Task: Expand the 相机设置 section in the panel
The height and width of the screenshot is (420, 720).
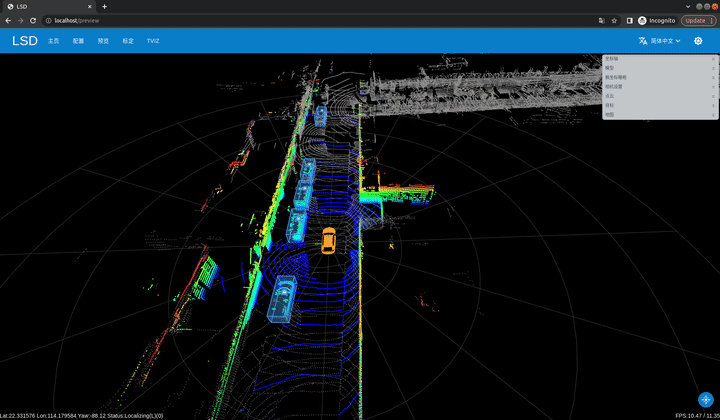Action: coord(660,87)
